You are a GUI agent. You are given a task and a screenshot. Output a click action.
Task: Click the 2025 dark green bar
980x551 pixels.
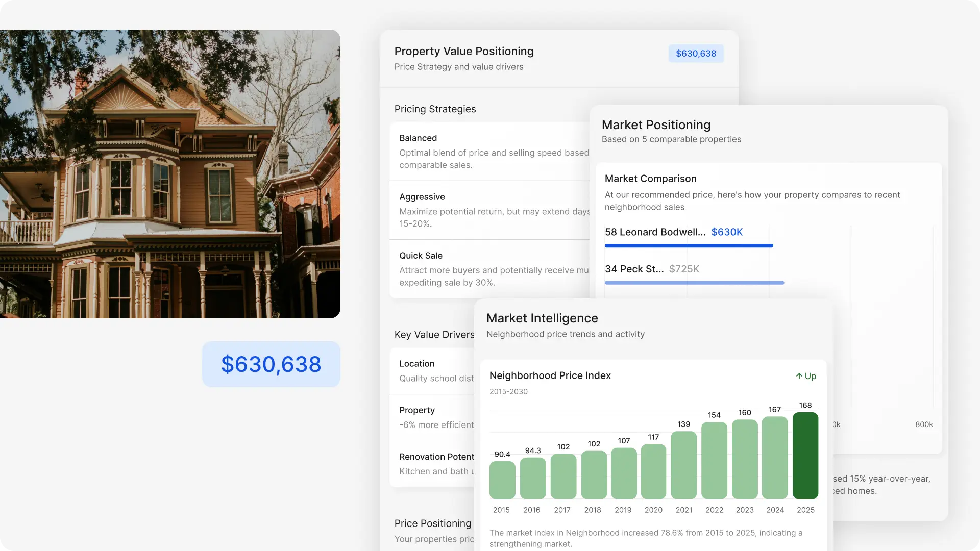[x=805, y=456]
